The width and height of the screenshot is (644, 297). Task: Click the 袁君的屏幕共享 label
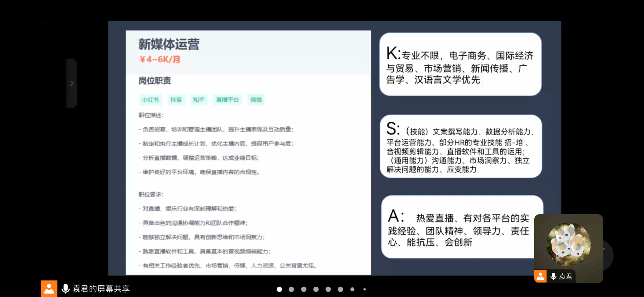click(101, 289)
